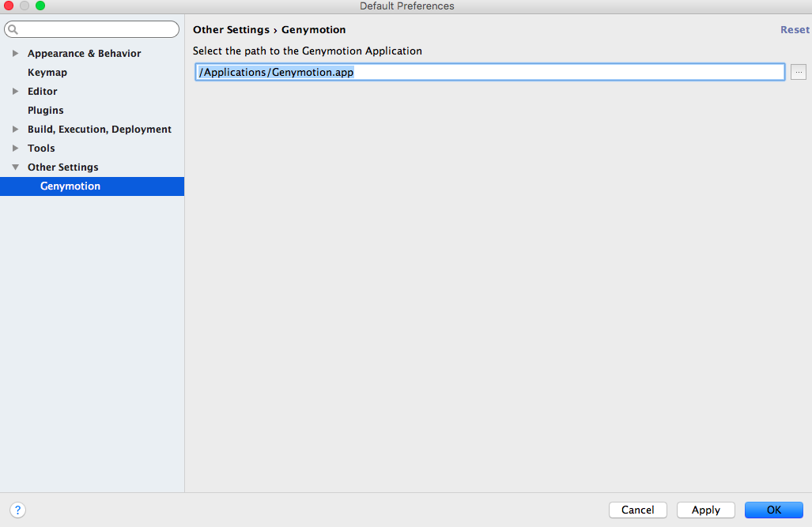Image resolution: width=812 pixels, height=527 pixels.
Task: Click the Cancel button
Action: pos(637,510)
